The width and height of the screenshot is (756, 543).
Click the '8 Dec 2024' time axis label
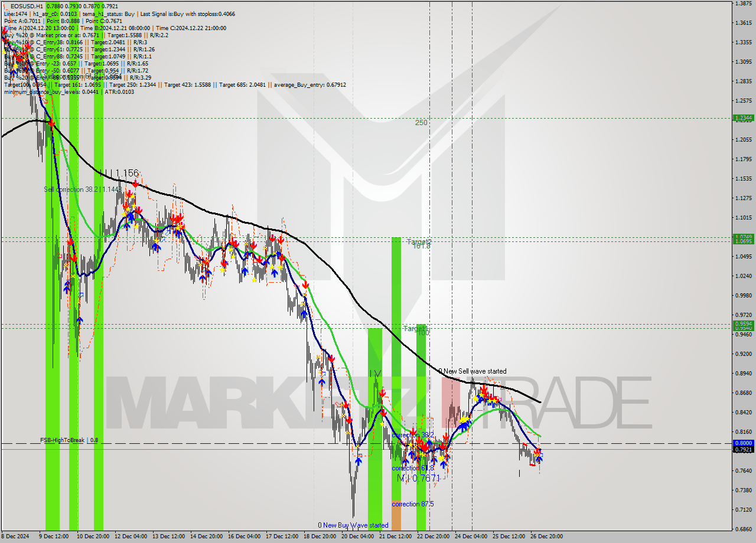pyautogui.click(x=16, y=537)
